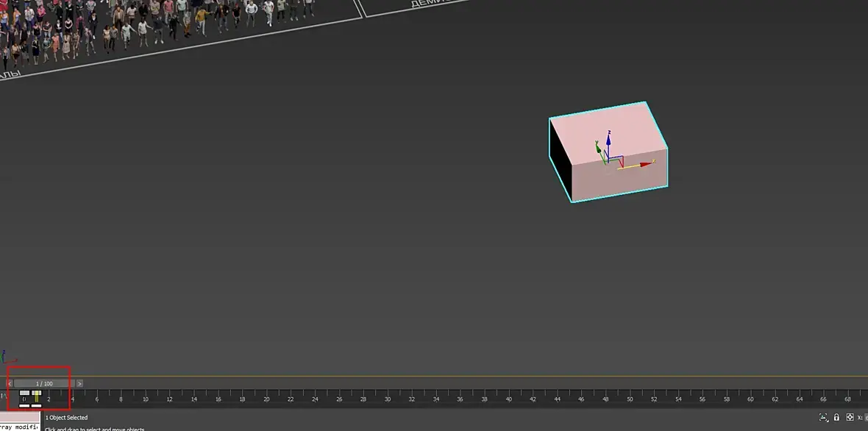Jump to frame 68 on the trackbar
The image size is (868, 431).
point(847,399)
